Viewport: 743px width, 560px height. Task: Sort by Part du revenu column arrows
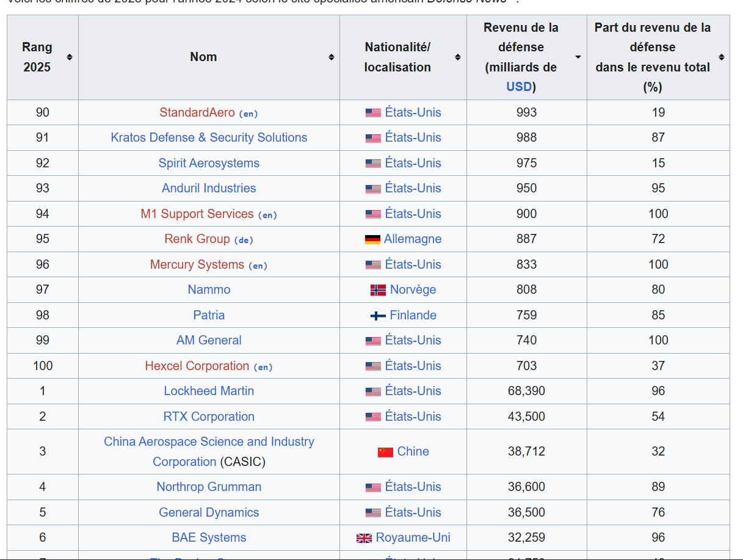point(722,57)
